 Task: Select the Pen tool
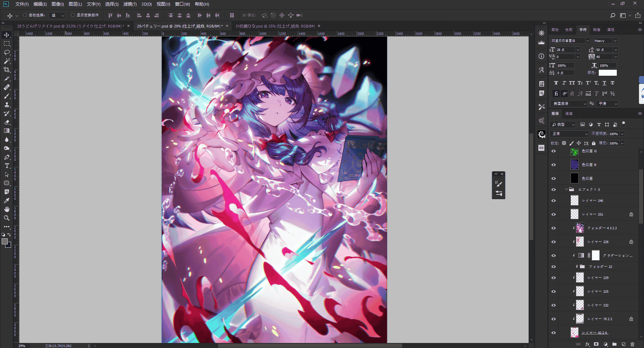tap(7, 157)
